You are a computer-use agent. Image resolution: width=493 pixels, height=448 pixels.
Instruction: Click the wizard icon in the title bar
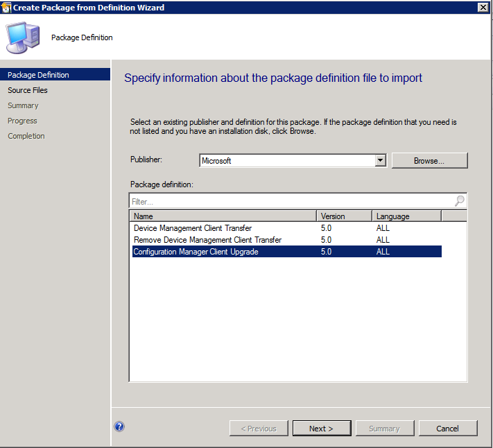point(6,7)
